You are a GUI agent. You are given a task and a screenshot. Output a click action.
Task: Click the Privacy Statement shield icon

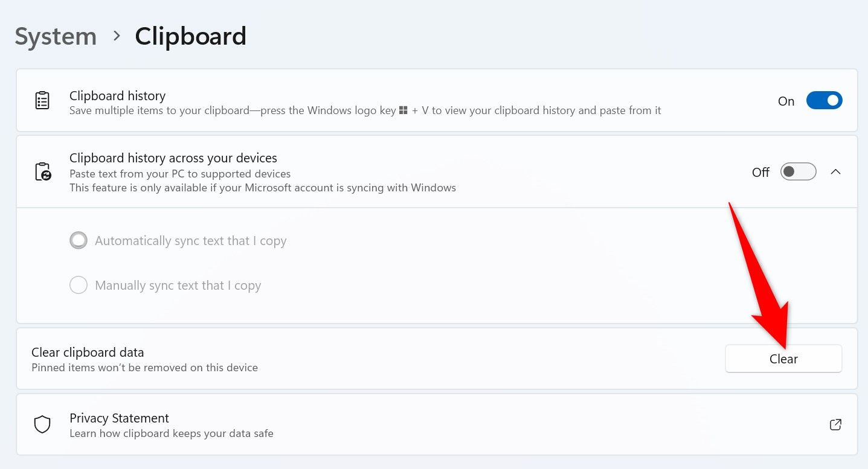click(x=42, y=424)
